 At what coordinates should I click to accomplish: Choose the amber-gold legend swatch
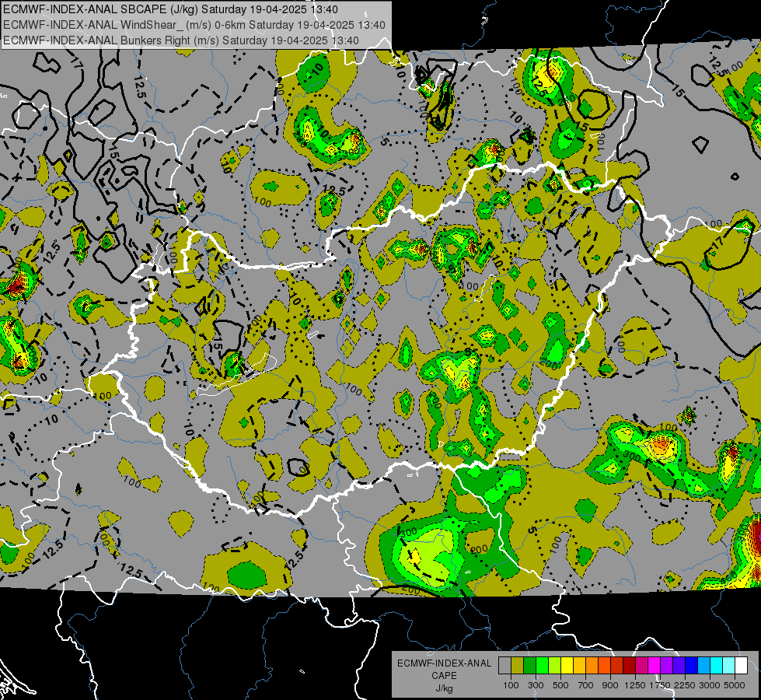tap(579, 665)
